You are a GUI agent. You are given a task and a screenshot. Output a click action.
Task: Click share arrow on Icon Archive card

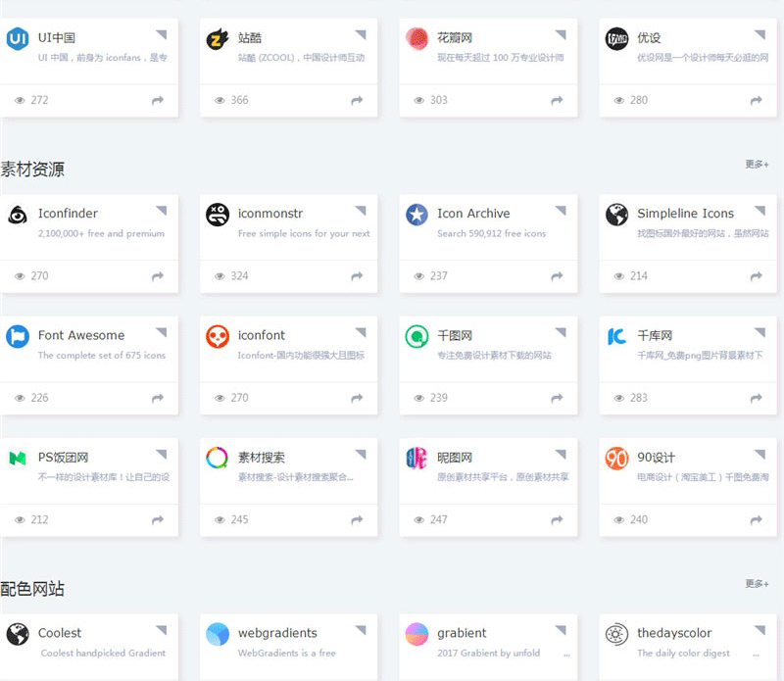pyautogui.click(x=557, y=276)
